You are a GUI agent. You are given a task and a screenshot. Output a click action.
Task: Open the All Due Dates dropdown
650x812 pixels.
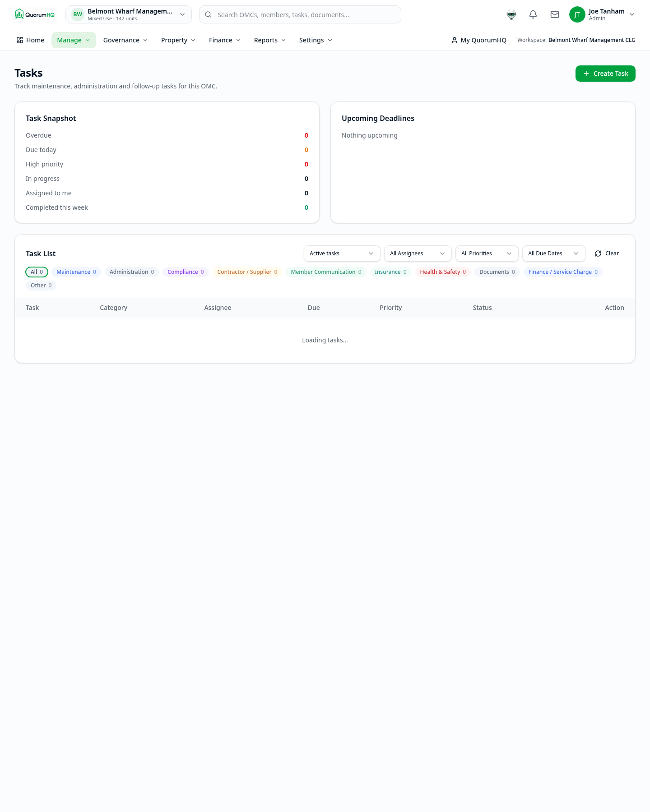pyautogui.click(x=554, y=254)
